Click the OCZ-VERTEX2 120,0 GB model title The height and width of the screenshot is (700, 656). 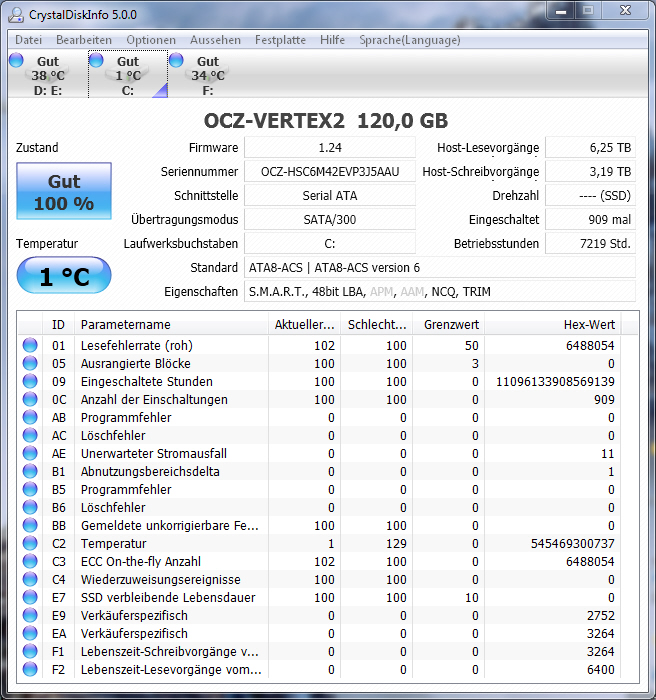(x=326, y=121)
